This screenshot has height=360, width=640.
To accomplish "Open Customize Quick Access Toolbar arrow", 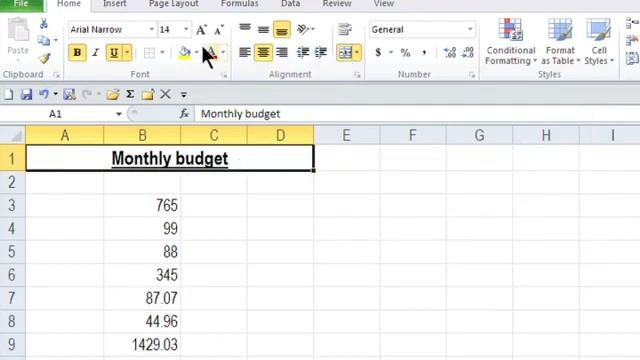I will [184, 95].
